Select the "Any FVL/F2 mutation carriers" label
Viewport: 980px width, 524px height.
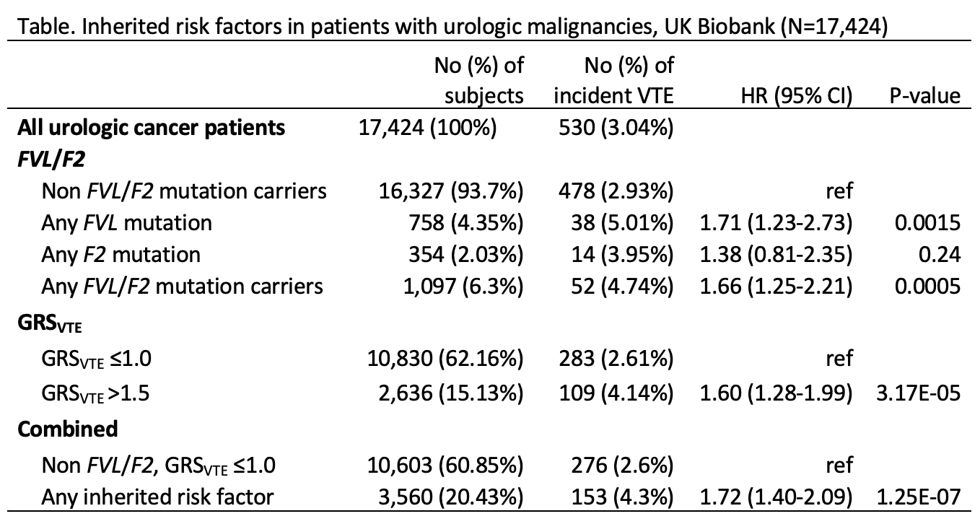(x=182, y=286)
